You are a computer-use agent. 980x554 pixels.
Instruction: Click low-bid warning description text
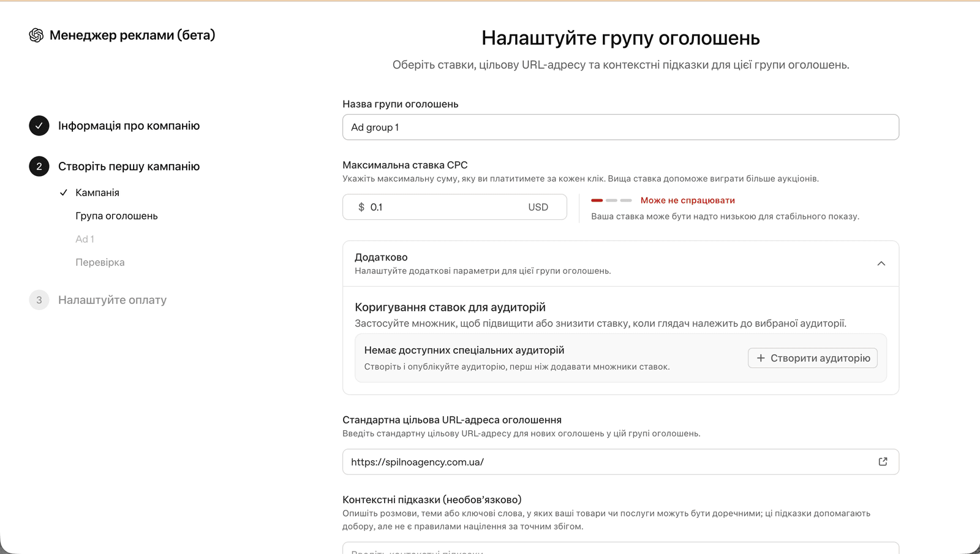click(x=725, y=216)
